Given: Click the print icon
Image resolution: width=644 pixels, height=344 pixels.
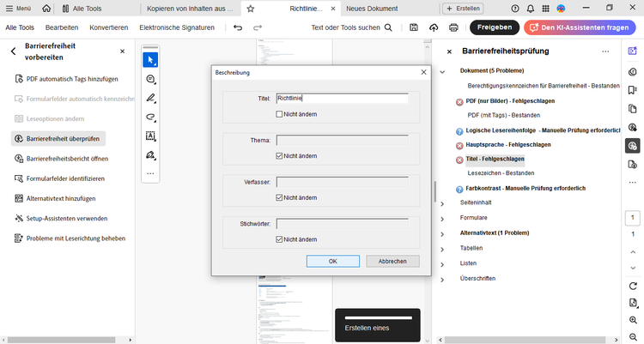Looking at the screenshot, I should 453,27.
